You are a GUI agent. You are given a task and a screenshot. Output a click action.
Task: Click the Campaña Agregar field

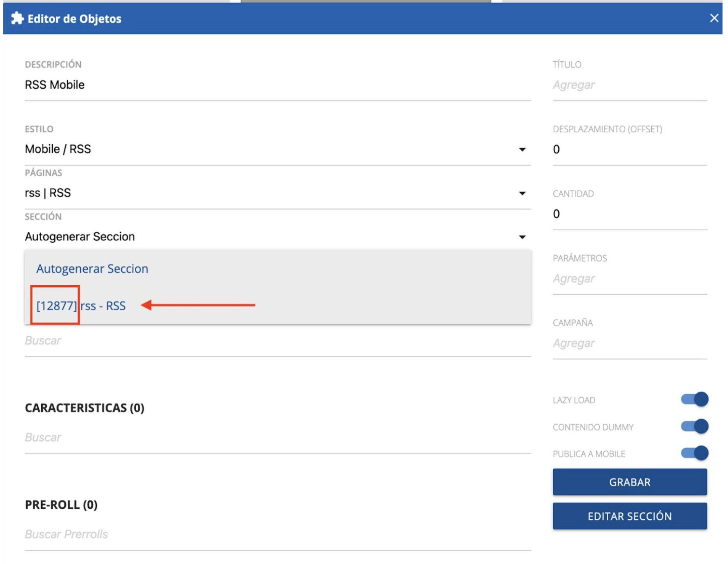pos(629,343)
